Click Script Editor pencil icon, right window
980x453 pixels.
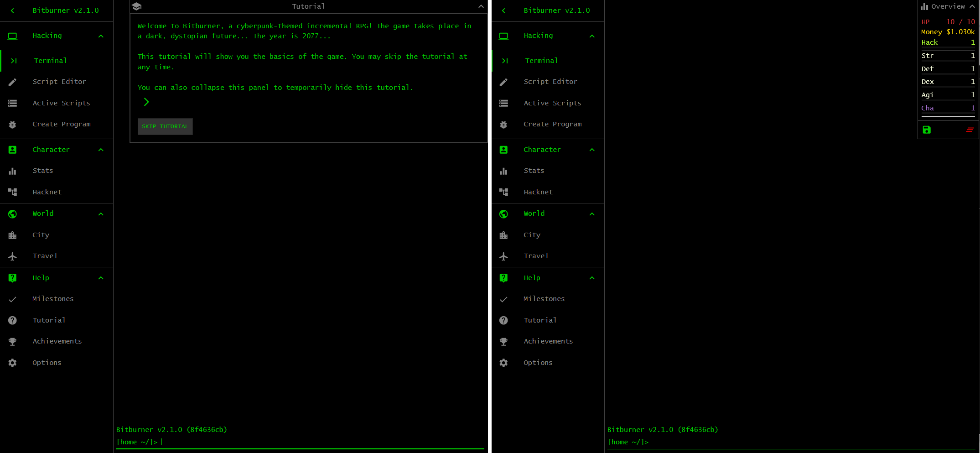[503, 82]
